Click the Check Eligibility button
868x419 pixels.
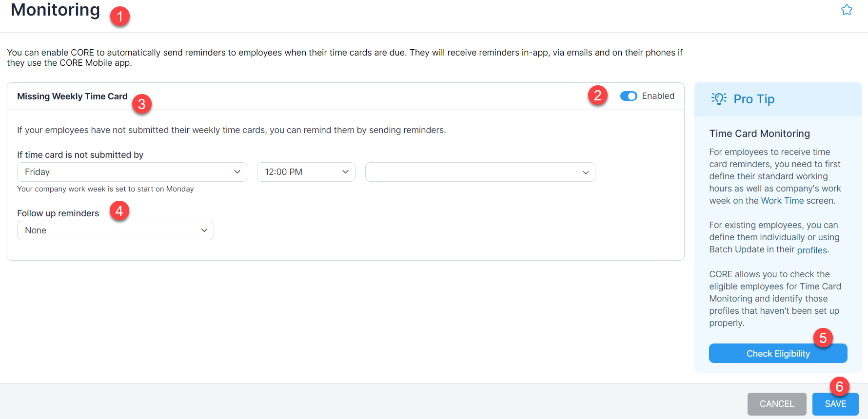(x=778, y=353)
